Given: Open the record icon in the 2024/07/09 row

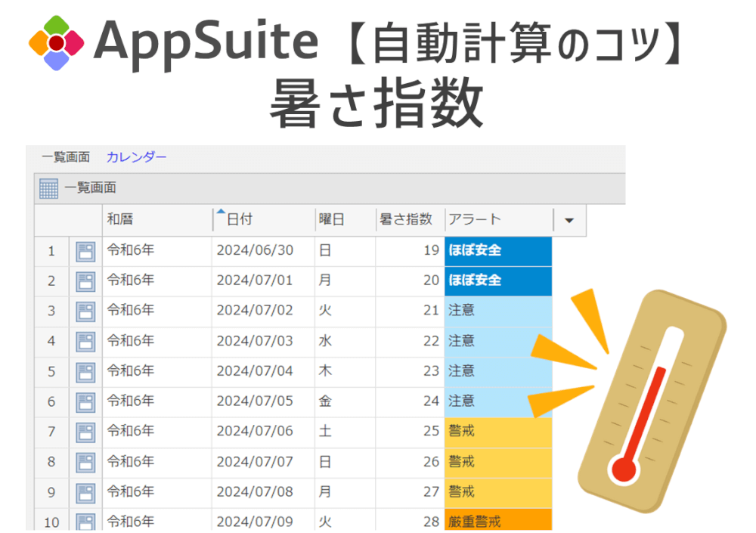Looking at the screenshot, I should click(85, 522).
